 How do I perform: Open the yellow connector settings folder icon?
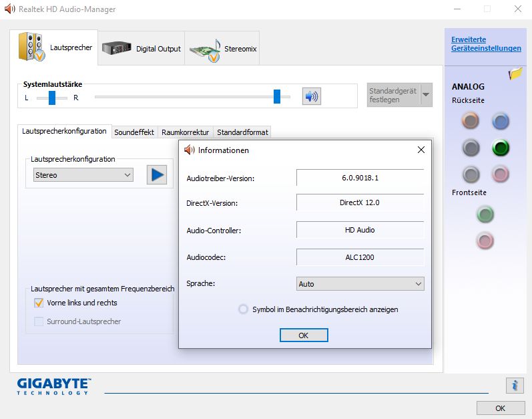click(x=515, y=73)
